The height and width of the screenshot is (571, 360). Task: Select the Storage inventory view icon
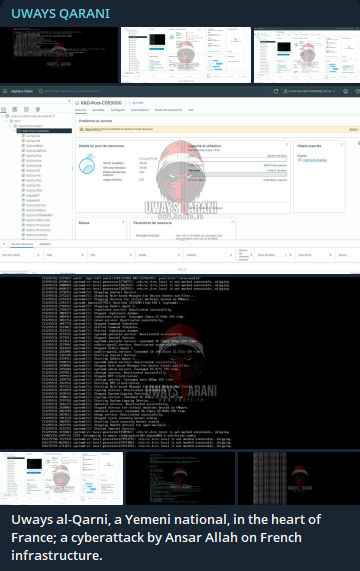pyautogui.click(x=26, y=109)
